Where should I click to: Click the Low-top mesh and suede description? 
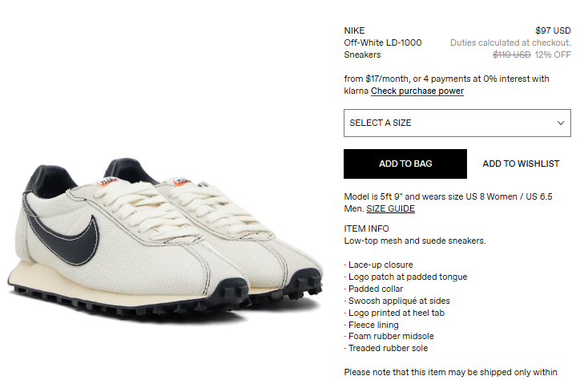coord(415,241)
